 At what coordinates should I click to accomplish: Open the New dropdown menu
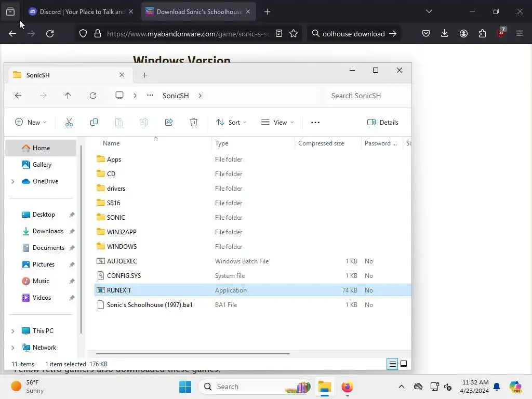point(31,123)
